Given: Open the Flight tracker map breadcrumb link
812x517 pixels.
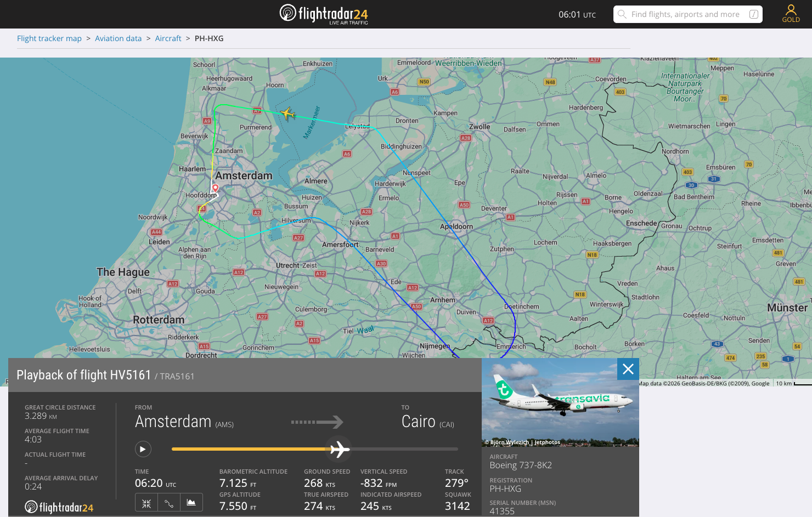Looking at the screenshot, I should 49,38.
